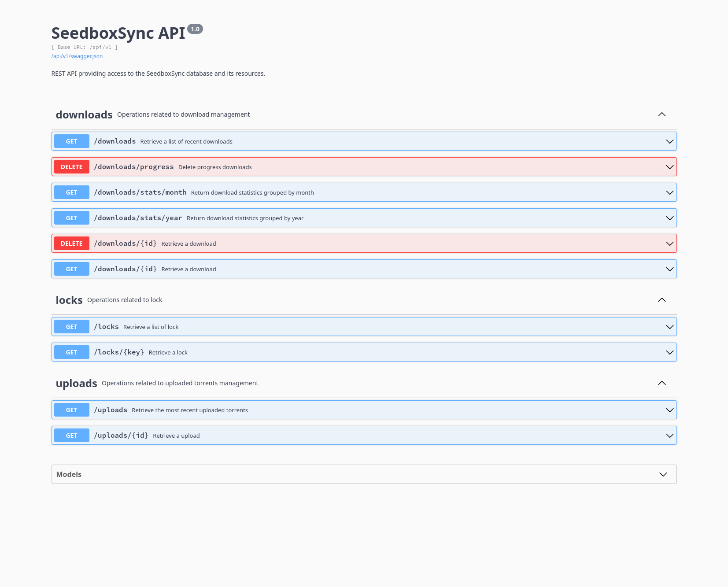Expand the GET /downloads/{id} row chevron
The width and height of the screenshot is (728, 587).
click(669, 269)
